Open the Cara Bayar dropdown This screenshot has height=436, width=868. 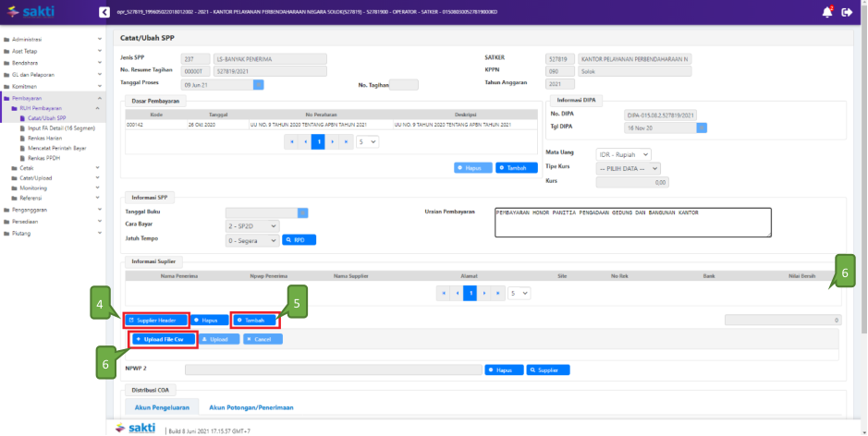(251, 226)
